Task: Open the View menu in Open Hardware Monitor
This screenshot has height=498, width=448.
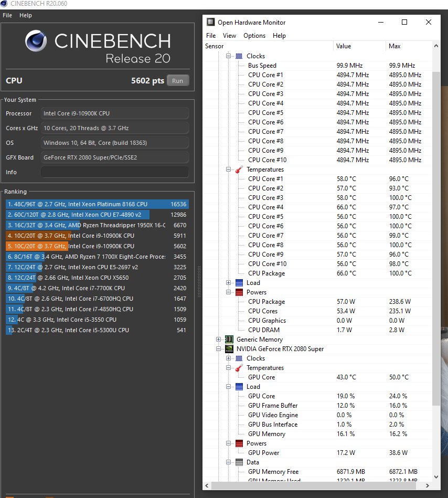Action: point(229,36)
